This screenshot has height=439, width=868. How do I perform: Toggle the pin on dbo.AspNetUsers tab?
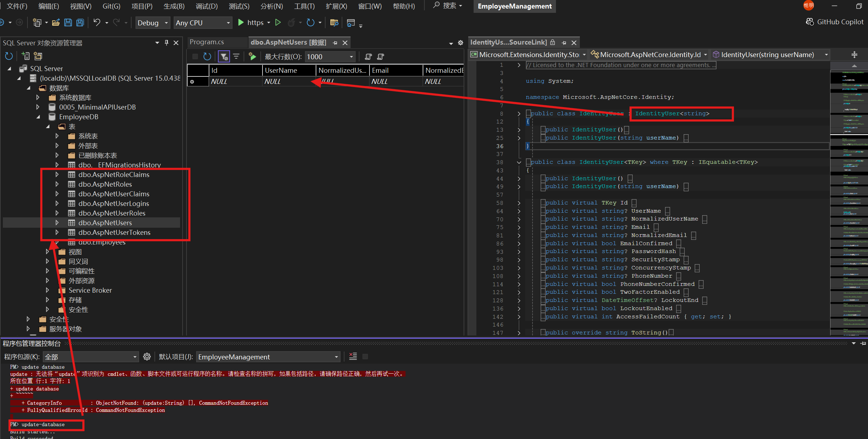tap(335, 43)
